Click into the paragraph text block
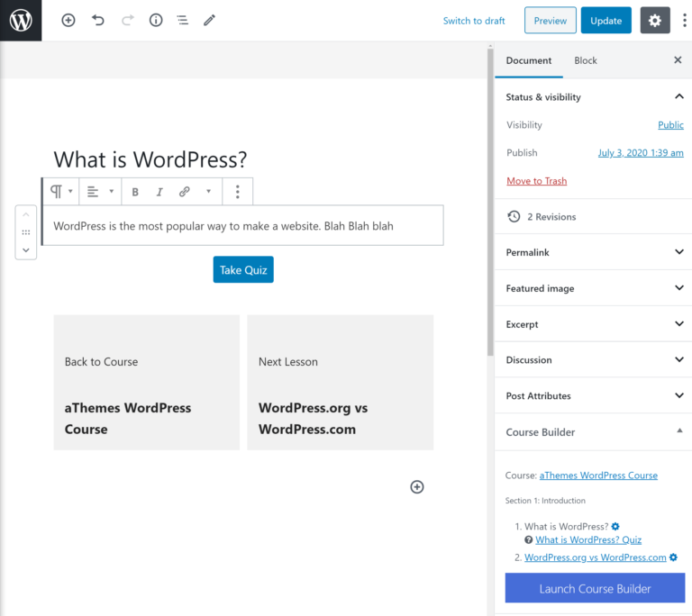The image size is (692, 616). point(243,226)
